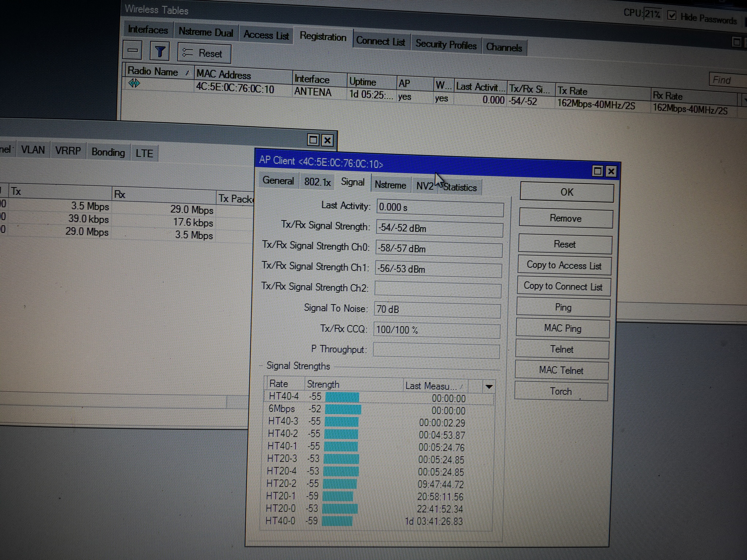Screen dimensions: 747x560
Task: Open Signal Strengths column dropdown arrow
Action: point(489,387)
